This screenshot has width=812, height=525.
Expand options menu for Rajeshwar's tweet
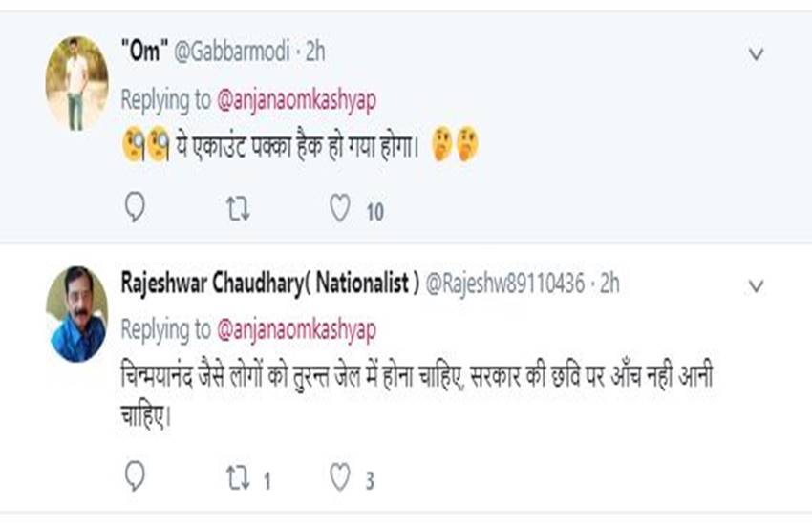click(756, 286)
